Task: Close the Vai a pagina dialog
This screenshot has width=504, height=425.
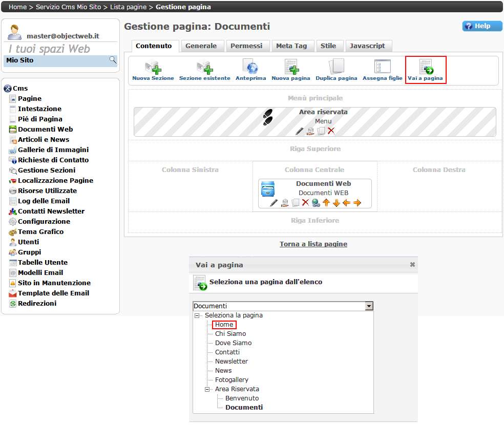Action: (412, 265)
